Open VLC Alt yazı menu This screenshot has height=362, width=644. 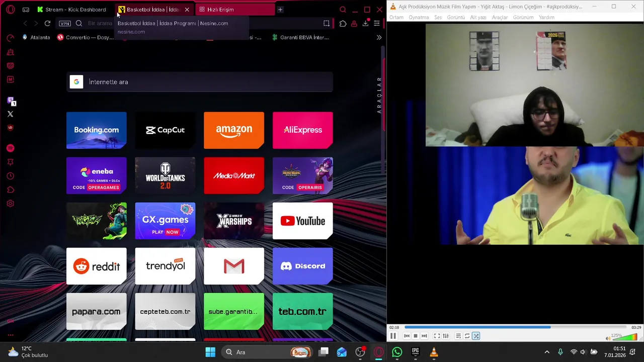tap(478, 17)
